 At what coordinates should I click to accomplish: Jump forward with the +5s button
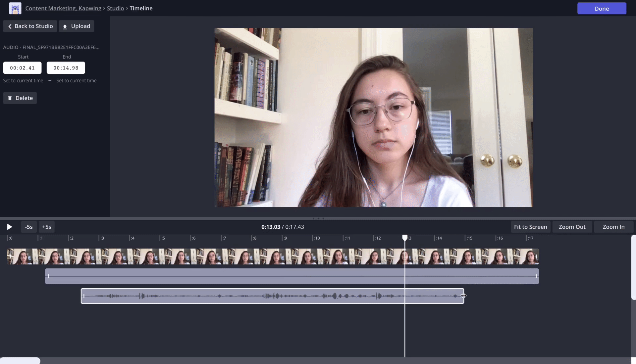click(x=46, y=227)
